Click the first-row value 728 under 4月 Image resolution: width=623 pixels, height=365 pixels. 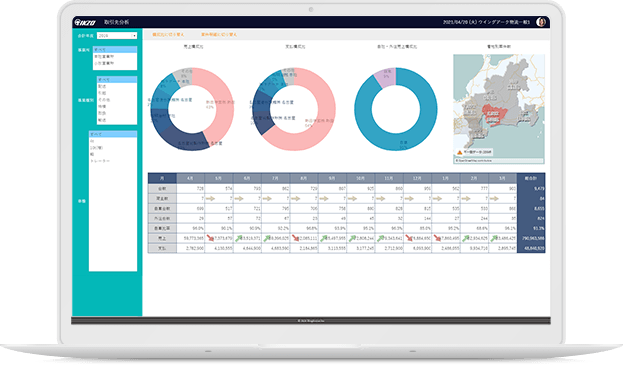[x=200, y=189]
